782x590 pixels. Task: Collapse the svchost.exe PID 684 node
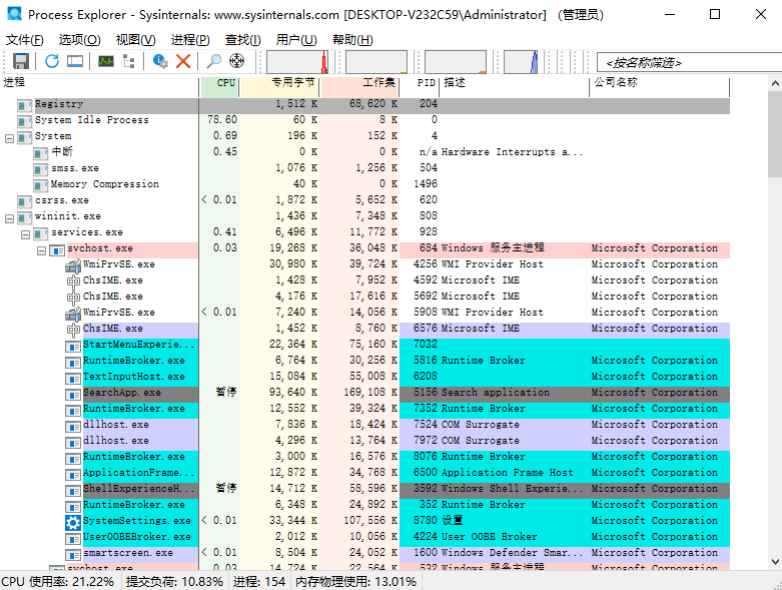pyautogui.click(x=41, y=250)
